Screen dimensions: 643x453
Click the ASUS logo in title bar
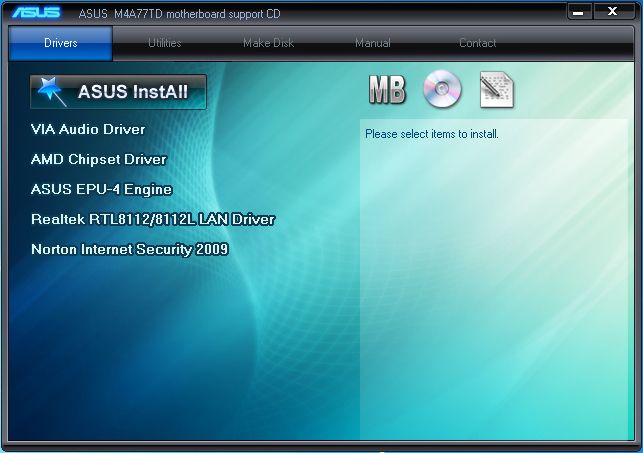[36, 13]
